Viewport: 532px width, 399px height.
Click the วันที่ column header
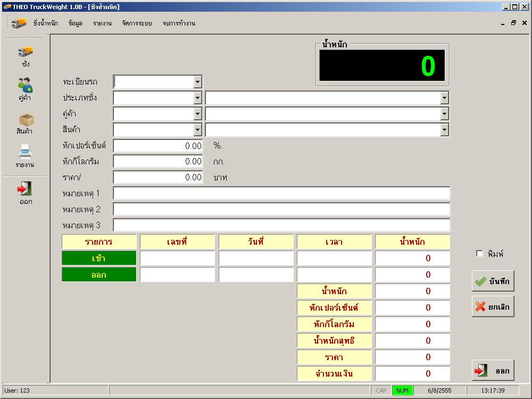pos(256,242)
